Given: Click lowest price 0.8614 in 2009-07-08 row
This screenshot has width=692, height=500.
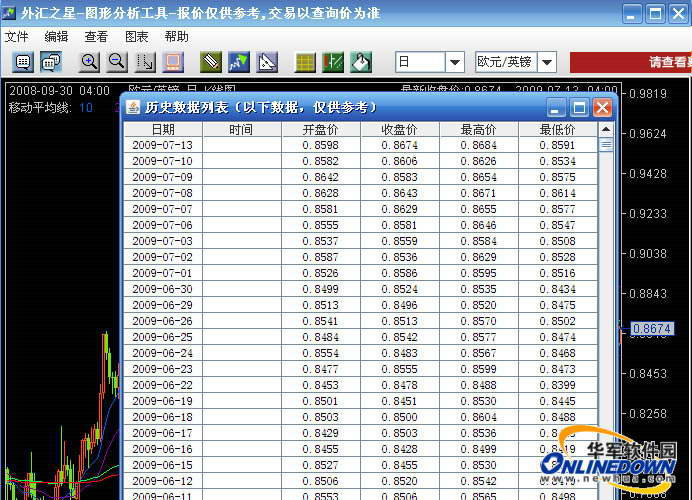Looking at the screenshot, I should click(557, 193).
